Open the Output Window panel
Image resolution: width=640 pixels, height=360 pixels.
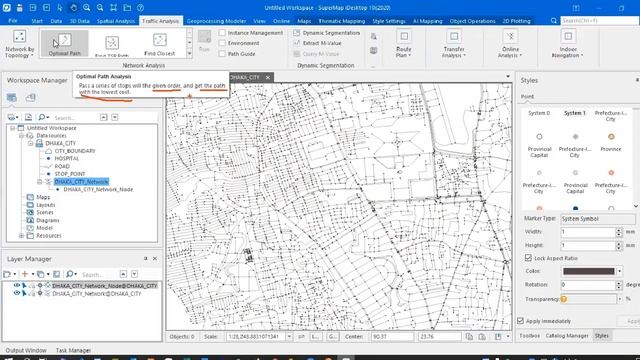[x=26, y=350]
